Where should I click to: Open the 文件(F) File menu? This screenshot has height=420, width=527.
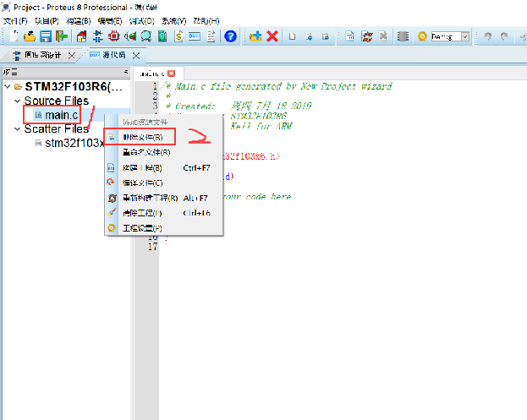[x=15, y=21]
